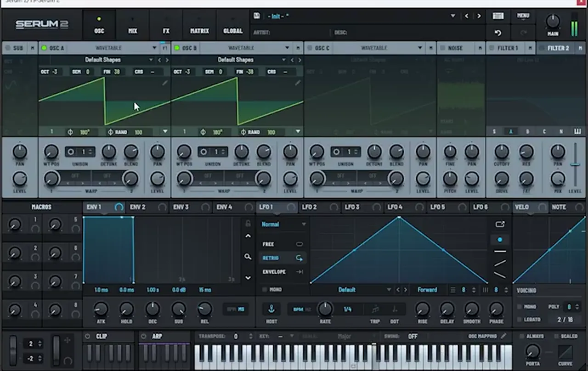
Task: Switch to the MIX tab
Action: pos(133,25)
